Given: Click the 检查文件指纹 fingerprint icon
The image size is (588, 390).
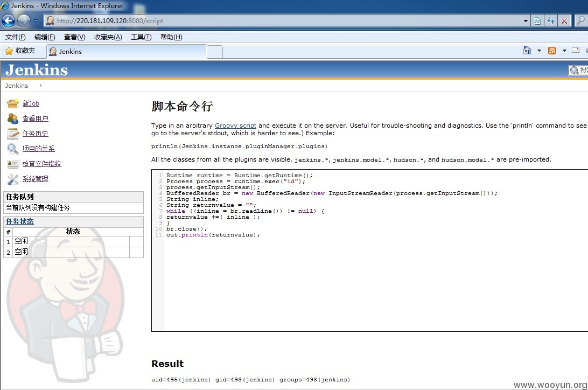Looking at the screenshot, I should pos(13,164).
